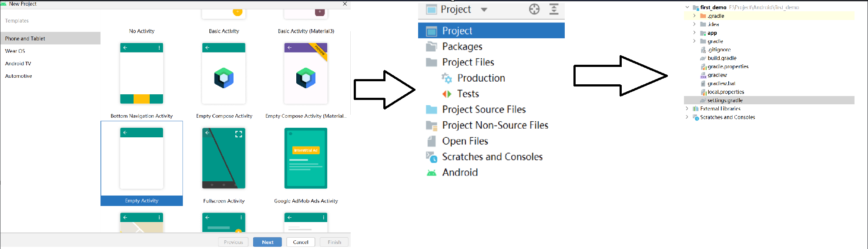Click the Android robot icon in view list
The image size is (868, 249).
pyautogui.click(x=432, y=173)
